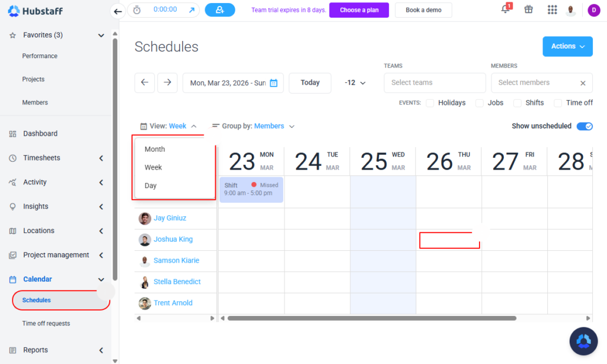Viewport: 607px width, 364px height.
Task: Open the help chat bubble
Action: coord(583,341)
